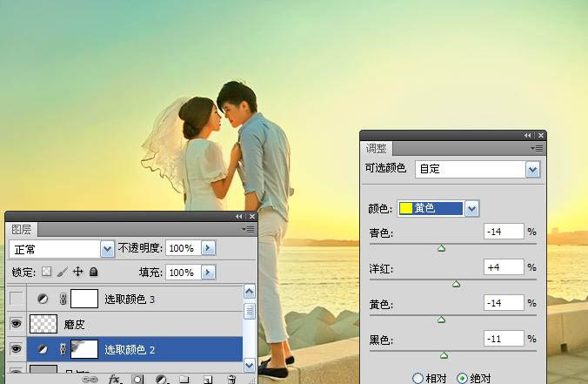Select the 相对 radio button
This screenshot has height=384, width=588.
[418, 378]
